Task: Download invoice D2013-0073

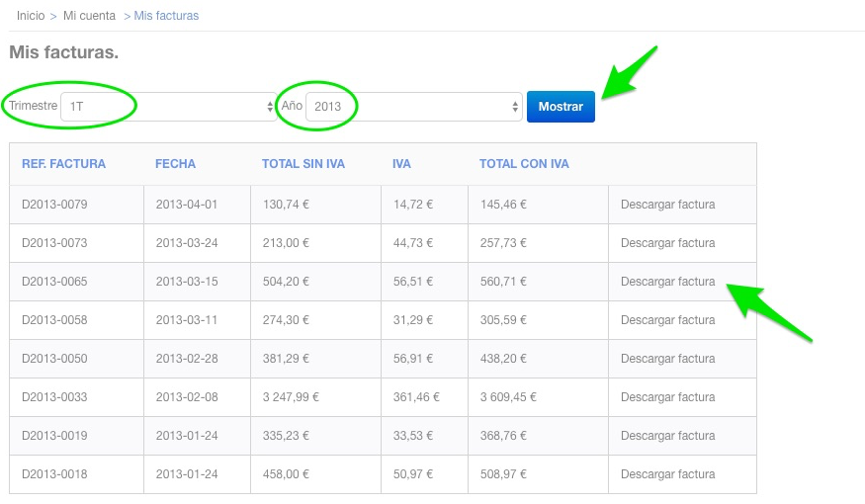Action: (x=667, y=243)
